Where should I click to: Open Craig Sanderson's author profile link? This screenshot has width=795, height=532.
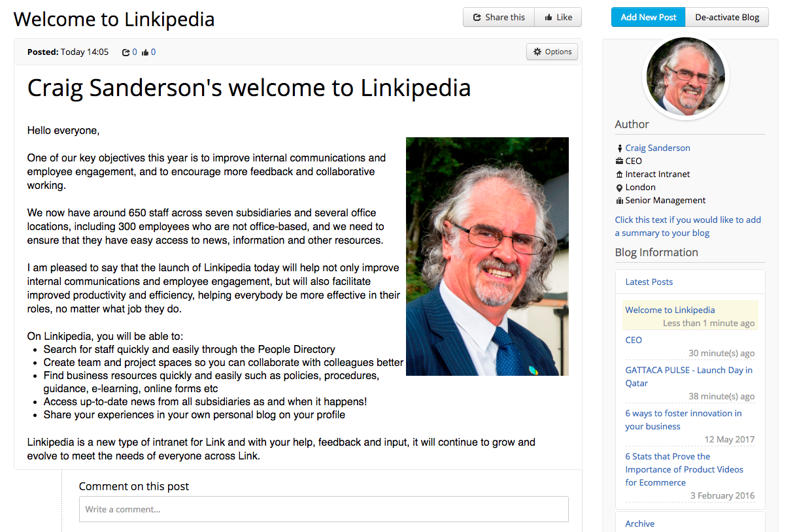tap(657, 148)
